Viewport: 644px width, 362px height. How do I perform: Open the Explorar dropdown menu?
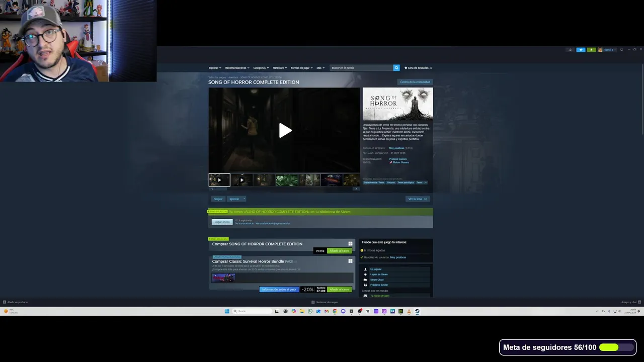pos(215,67)
